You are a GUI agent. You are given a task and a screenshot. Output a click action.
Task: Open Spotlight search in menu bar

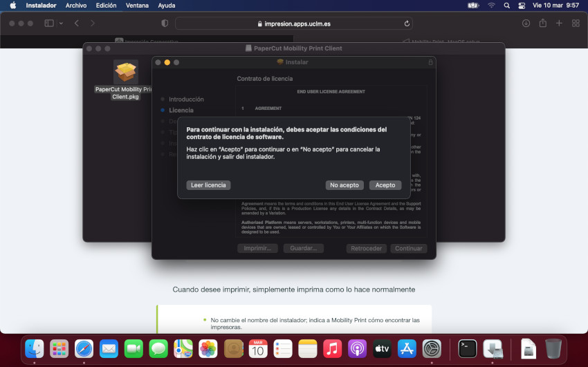(506, 6)
